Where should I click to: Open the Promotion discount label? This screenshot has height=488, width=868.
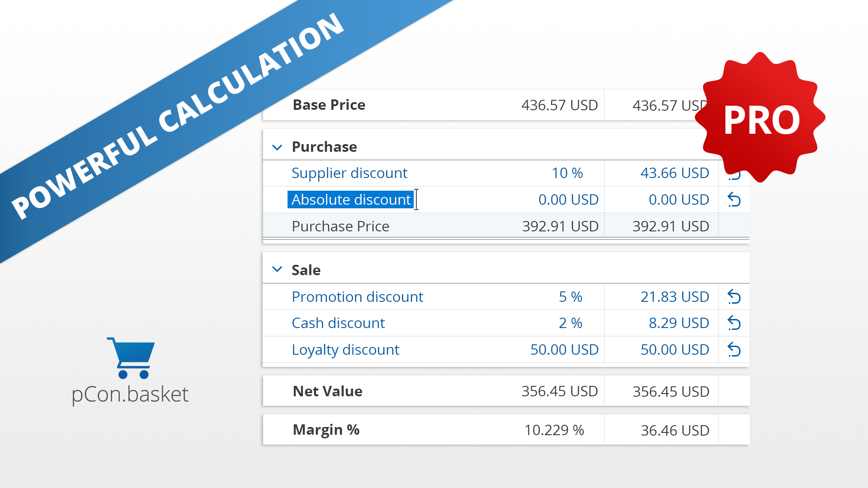click(x=357, y=297)
